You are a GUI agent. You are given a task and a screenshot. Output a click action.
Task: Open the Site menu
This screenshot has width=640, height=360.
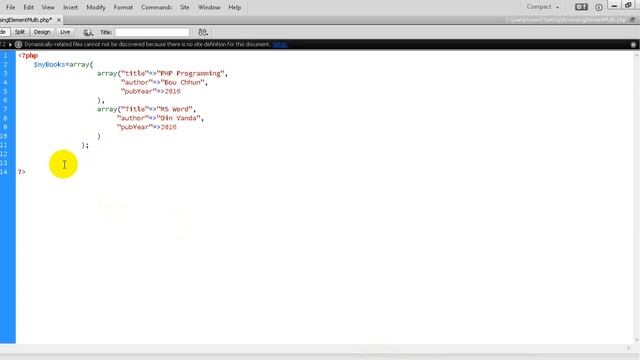[x=184, y=7]
